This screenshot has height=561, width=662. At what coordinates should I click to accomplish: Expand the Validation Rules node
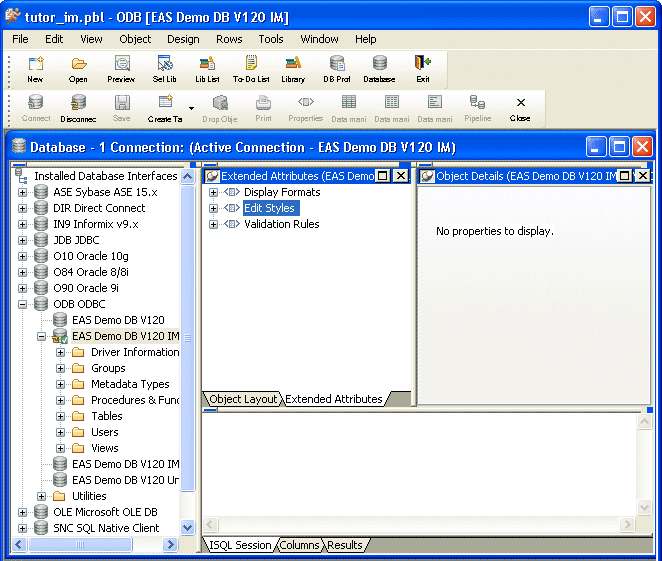coord(213,225)
